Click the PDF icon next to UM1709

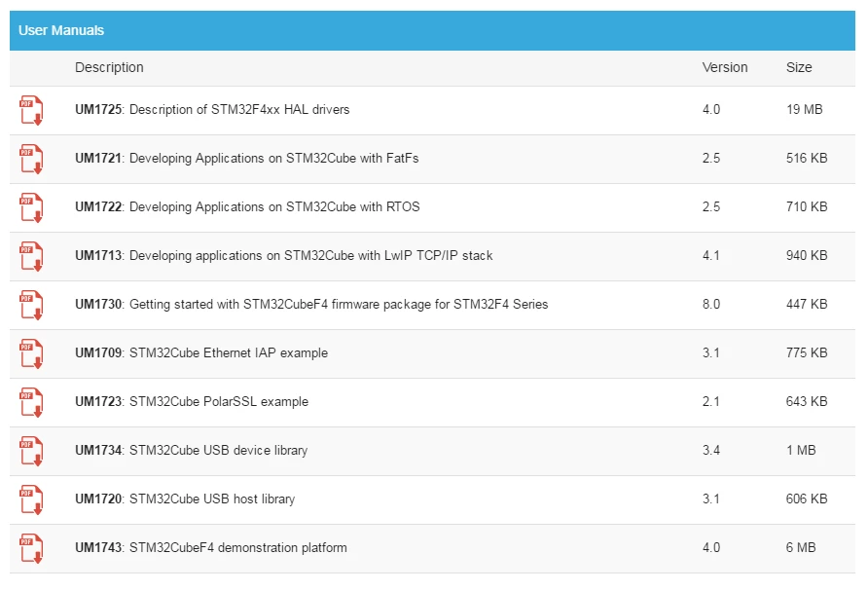point(31,354)
